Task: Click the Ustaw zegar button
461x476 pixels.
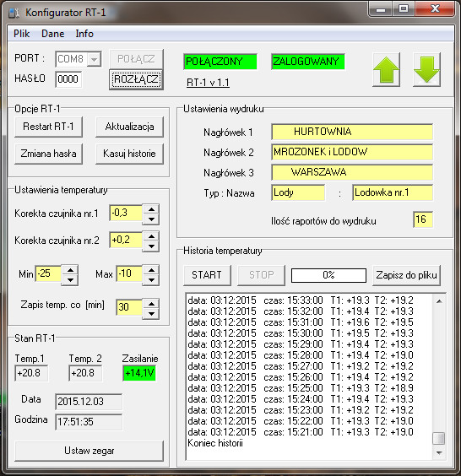Action: click(89, 451)
